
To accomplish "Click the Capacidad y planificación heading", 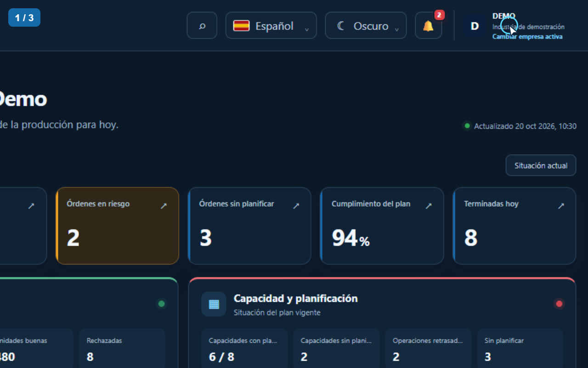I will tap(295, 299).
